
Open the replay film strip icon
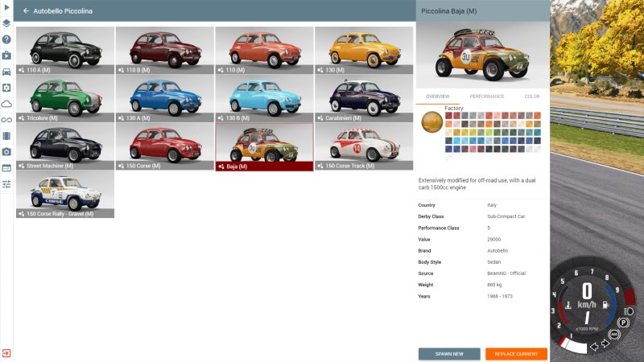[6, 136]
